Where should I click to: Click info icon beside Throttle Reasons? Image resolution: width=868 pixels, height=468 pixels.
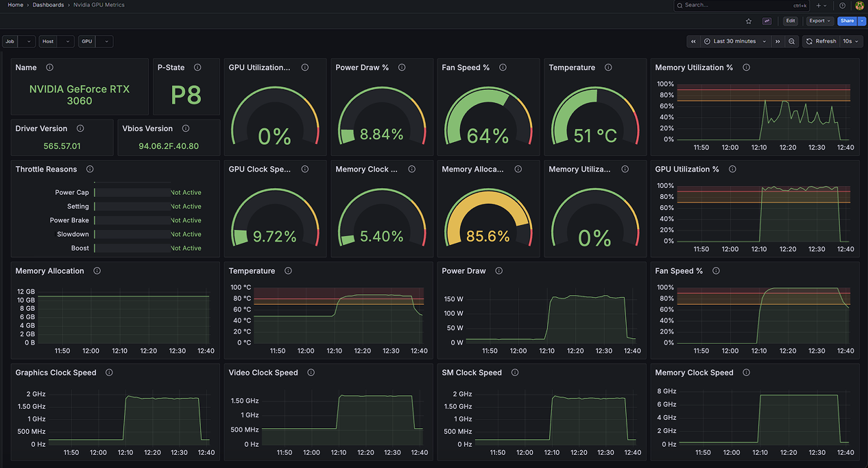pyautogui.click(x=90, y=169)
